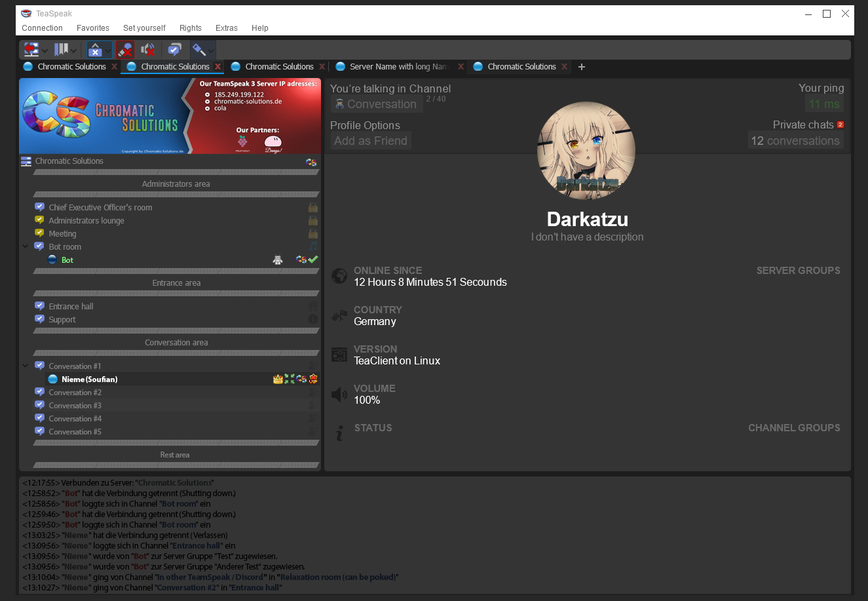Click the robot icon on the Bot row
Image resolution: width=868 pixels, height=601 pixels.
click(x=278, y=260)
